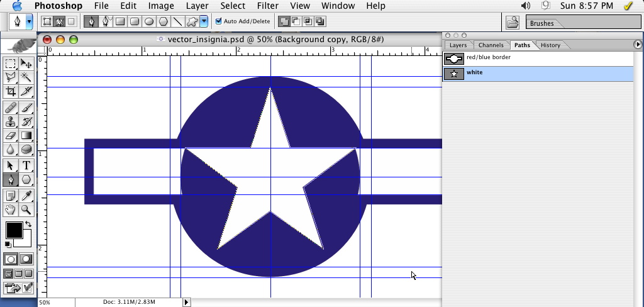Open the tool preset picker dropdown
Screen dimensions: 644x307
[x=29, y=22]
